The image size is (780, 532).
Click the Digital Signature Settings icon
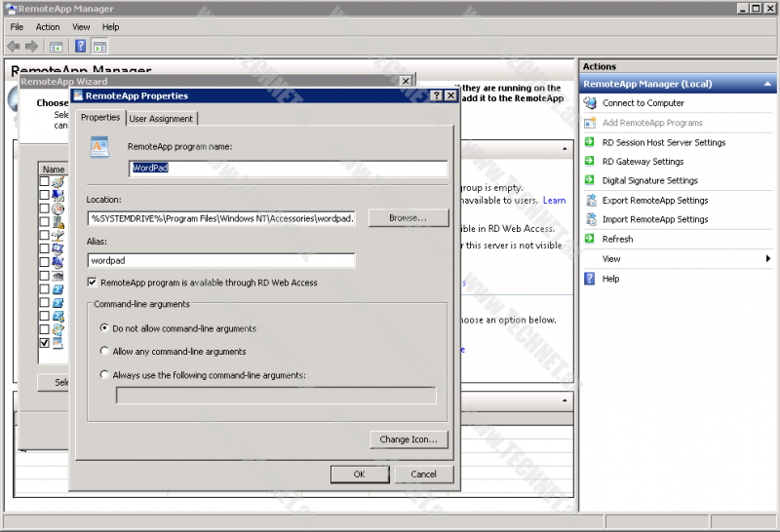pyautogui.click(x=589, y=180)
